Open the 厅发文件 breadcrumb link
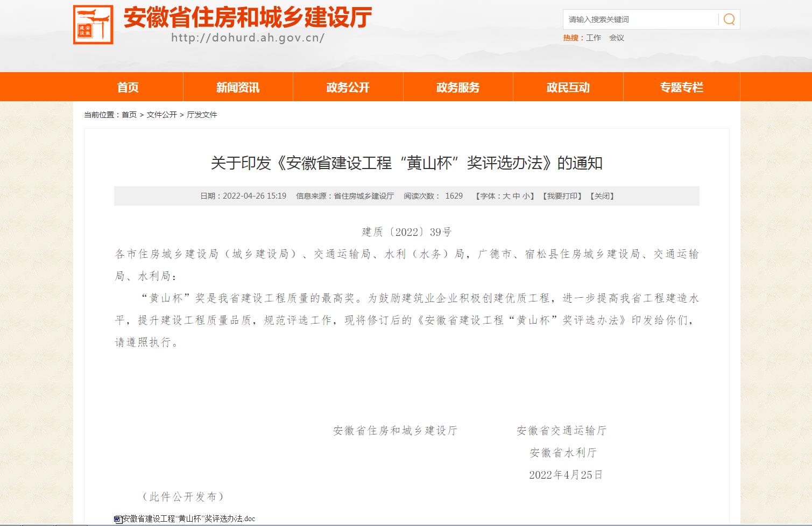Screen dimensions: 812x526 (203, 115)
